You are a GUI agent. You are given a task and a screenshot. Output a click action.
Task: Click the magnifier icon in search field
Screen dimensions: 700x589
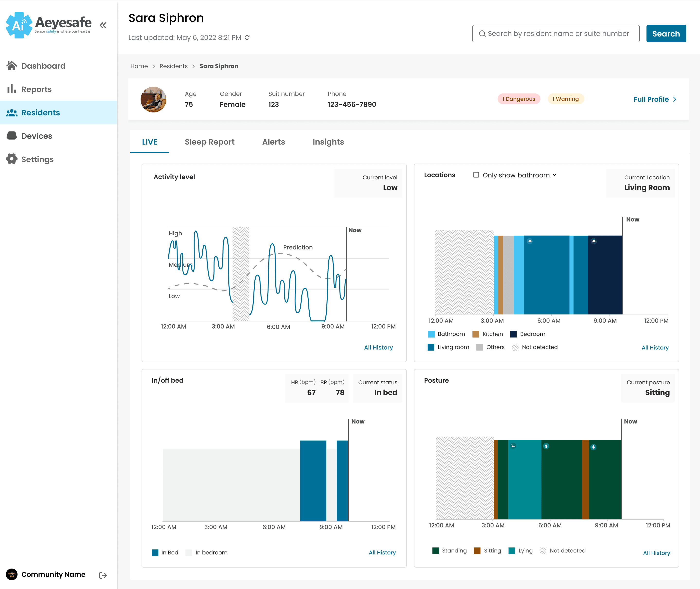(x=482, y=34)
